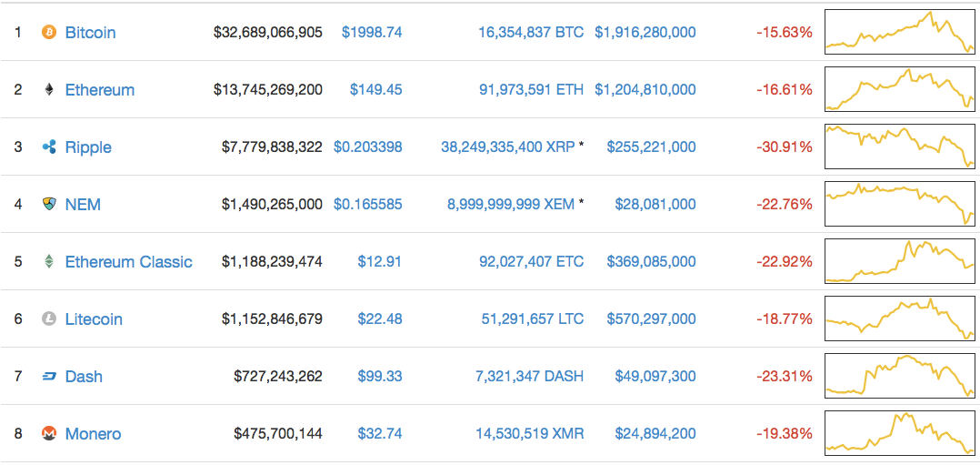Click the blue Dash logo icon
The height and width of the screenshot is (465, 980).
[49, 377]
